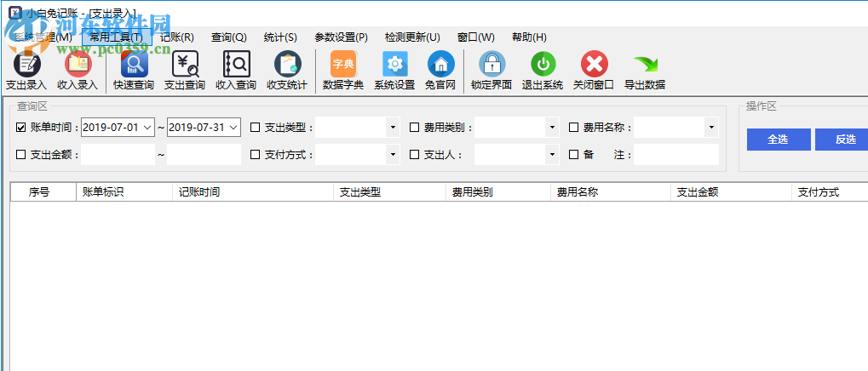Click the maximum 支出金额 input field
868x371 pixels.
click(204, 154)
